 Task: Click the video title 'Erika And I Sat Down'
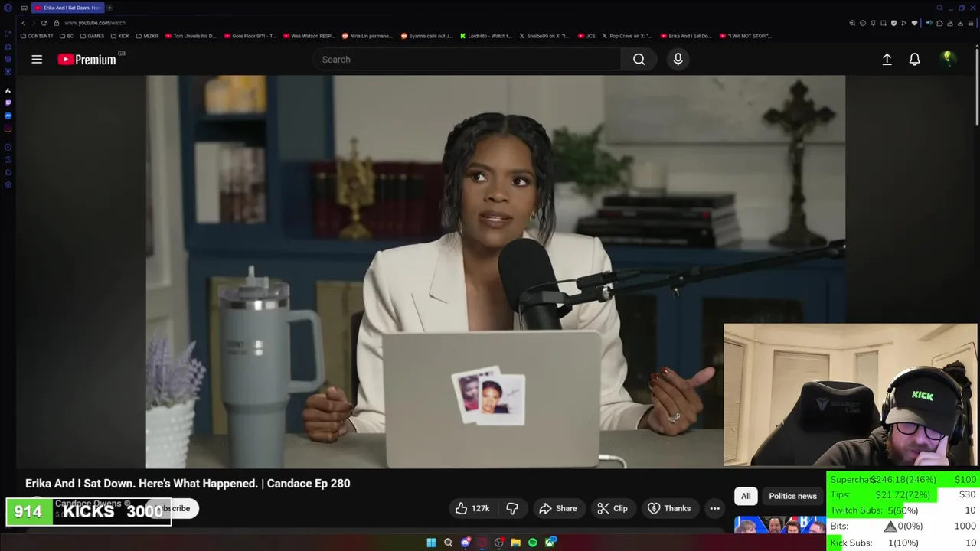click(188, 483)
